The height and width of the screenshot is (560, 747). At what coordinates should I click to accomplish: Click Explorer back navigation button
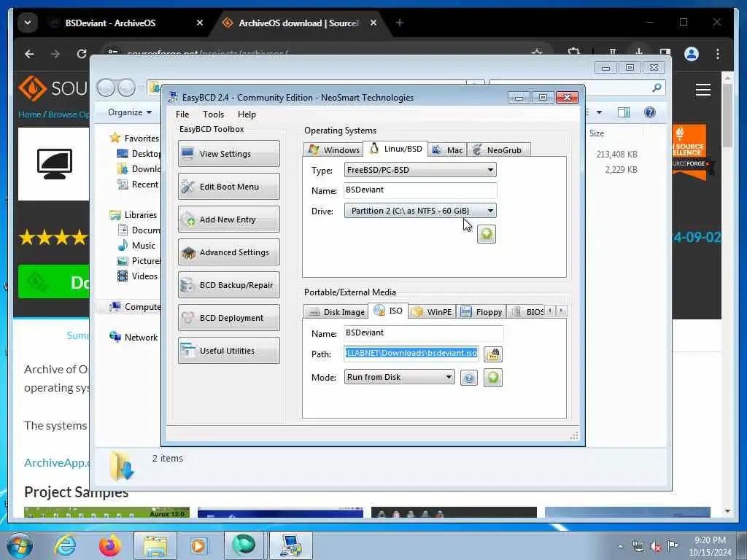pyautogui.click(x=107, y=87)
